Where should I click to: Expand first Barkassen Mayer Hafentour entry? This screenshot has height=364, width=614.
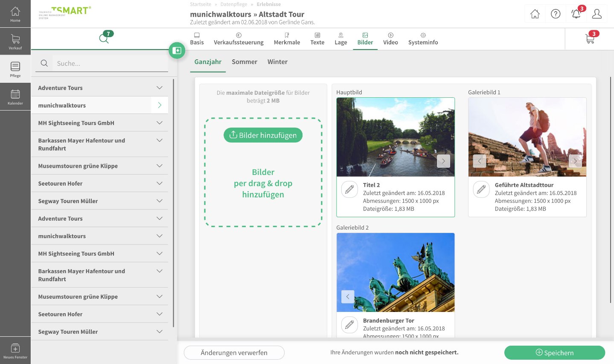tap(160, 140)
